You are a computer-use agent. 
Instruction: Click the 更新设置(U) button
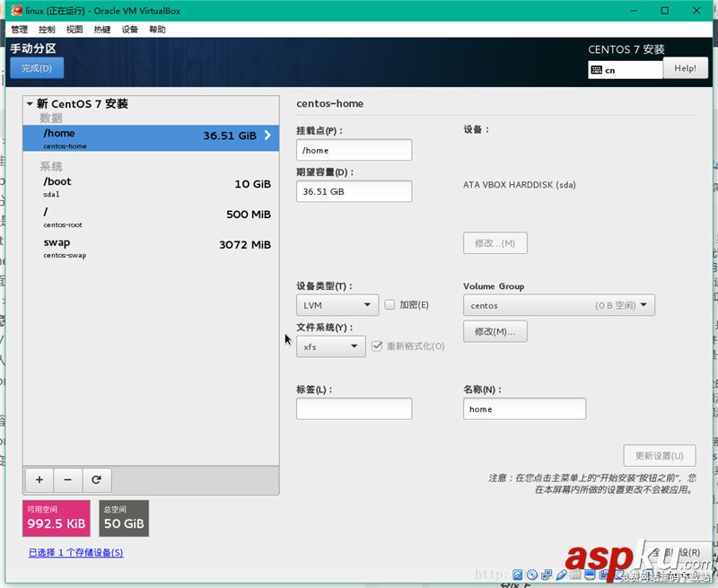pyautogui.click(x=660, y=456)
